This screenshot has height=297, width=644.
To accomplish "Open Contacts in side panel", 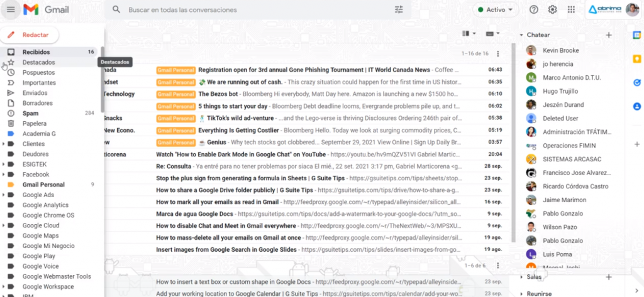I will point(636,106).
